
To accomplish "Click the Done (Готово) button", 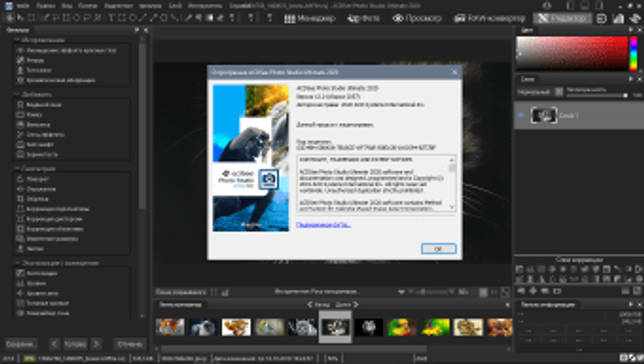I will coord(75,344).
